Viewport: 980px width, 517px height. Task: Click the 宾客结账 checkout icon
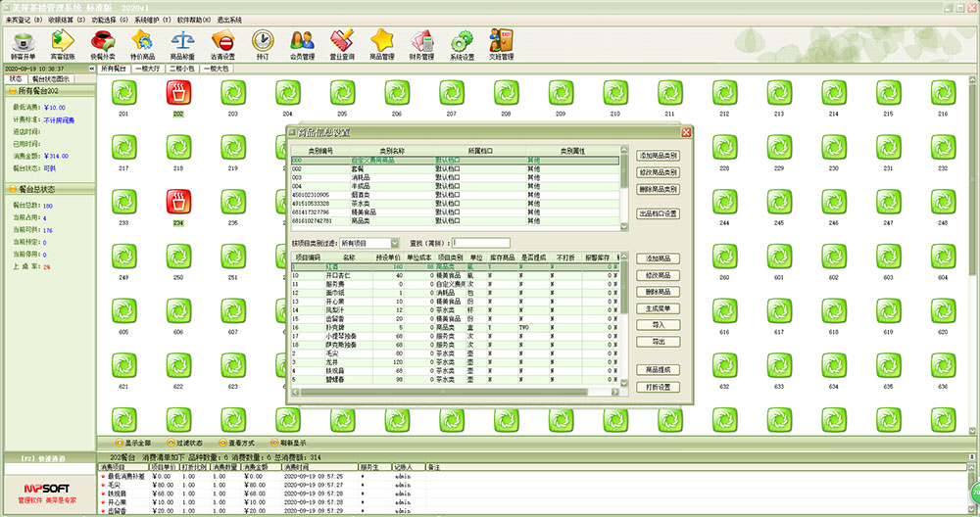click(63, 43)
